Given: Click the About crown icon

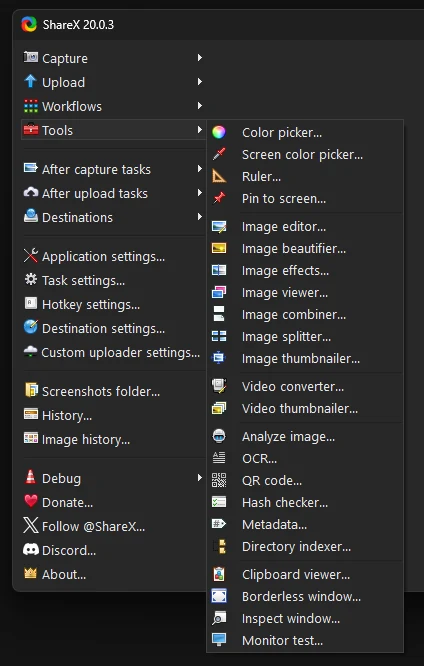Looking at the screenshot, I should pos(31,573).
